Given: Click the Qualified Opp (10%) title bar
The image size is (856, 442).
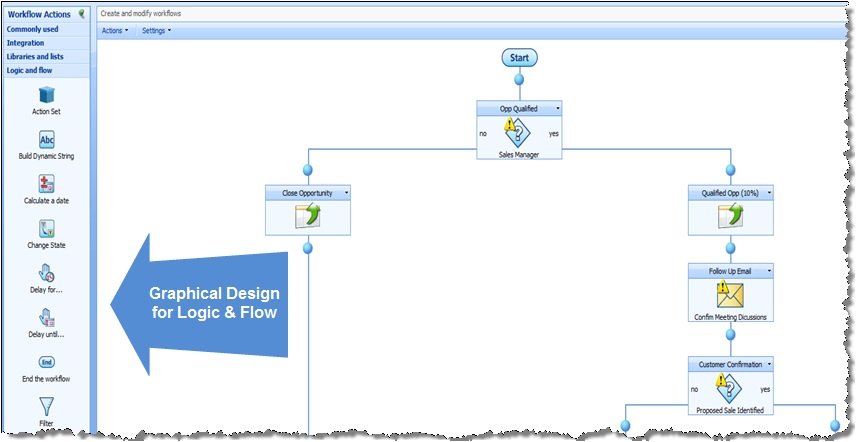Looking at the screenshot, I should [730, 193].
